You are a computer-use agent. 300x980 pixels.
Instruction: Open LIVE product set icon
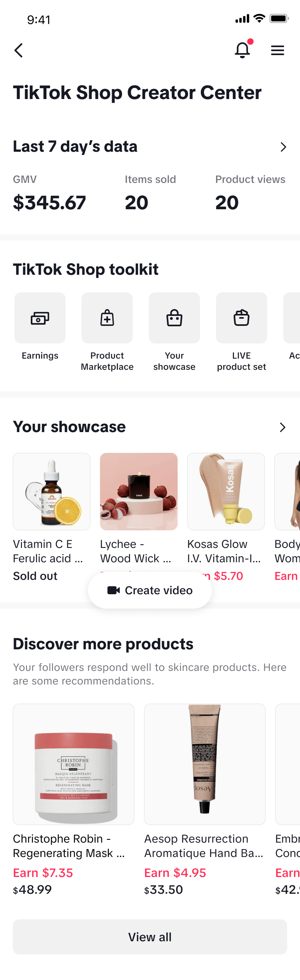click(x=242, y=318)
